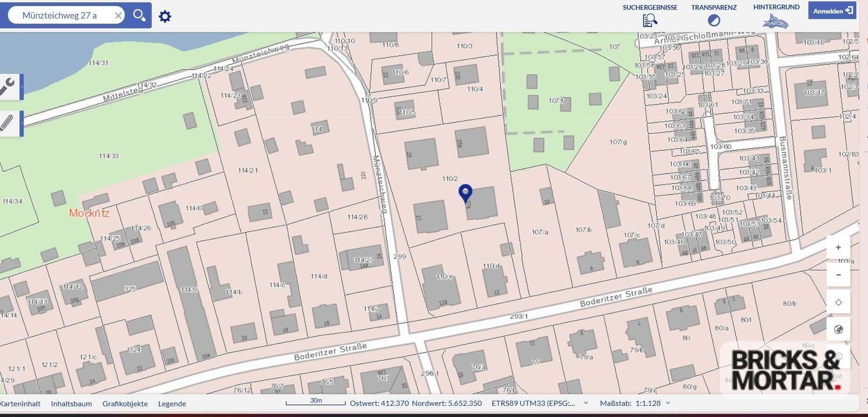Click the magnifying glass search icon
This screenshot has width=868, height=417.
coord(139,15)
